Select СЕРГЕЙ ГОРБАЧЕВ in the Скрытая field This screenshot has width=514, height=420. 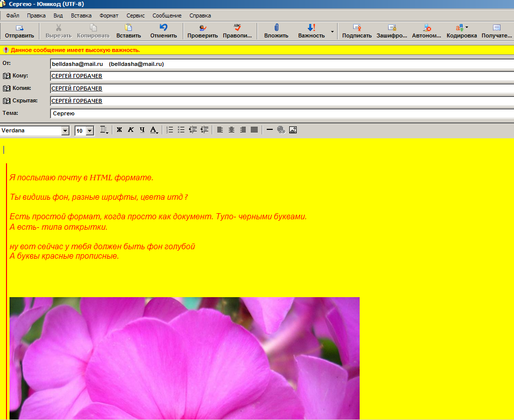click(77, 101)
